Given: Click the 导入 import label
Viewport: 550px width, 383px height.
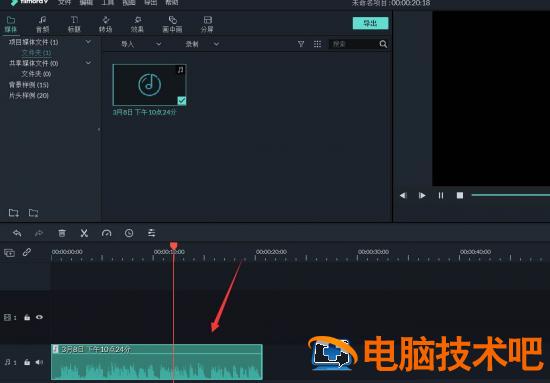Looking at the screenshot, I should coord(127,44).
